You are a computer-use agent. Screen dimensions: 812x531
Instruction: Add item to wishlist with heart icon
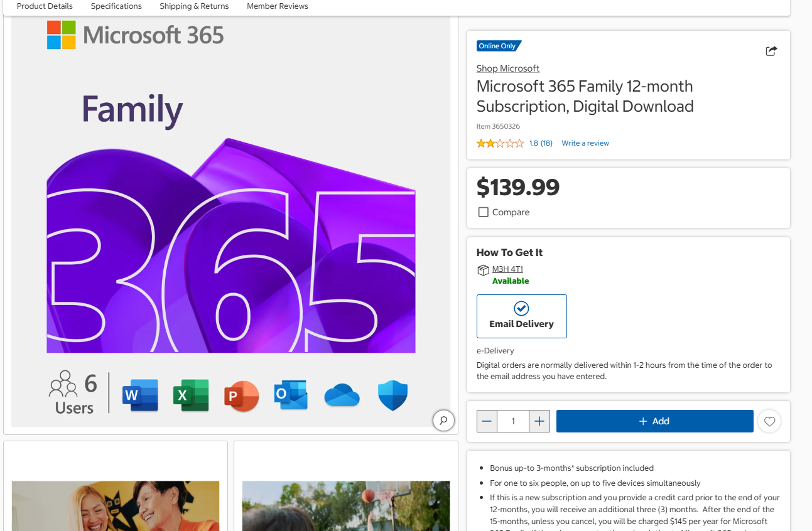tap(770, 421)
